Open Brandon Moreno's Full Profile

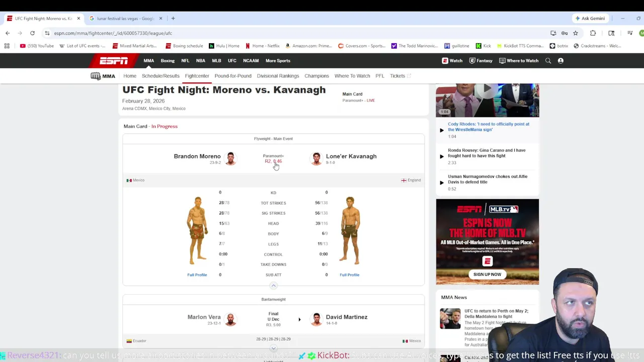197,275
